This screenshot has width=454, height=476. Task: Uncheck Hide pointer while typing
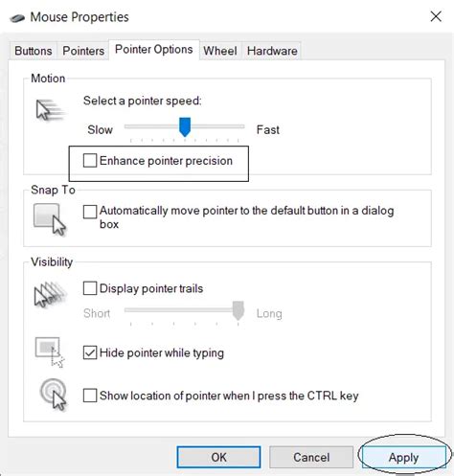pos(90,352)
